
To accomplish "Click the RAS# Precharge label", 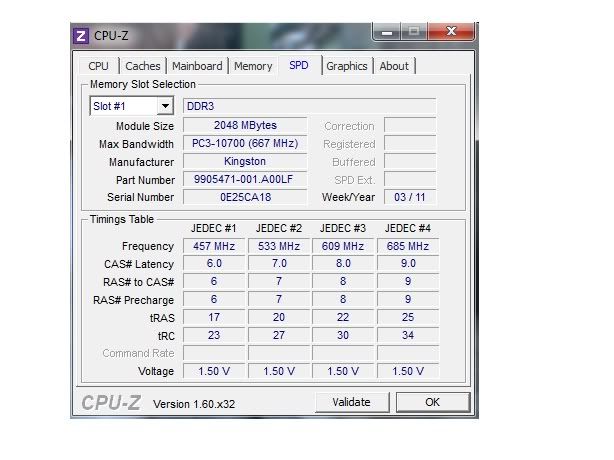I will point(134,300).
